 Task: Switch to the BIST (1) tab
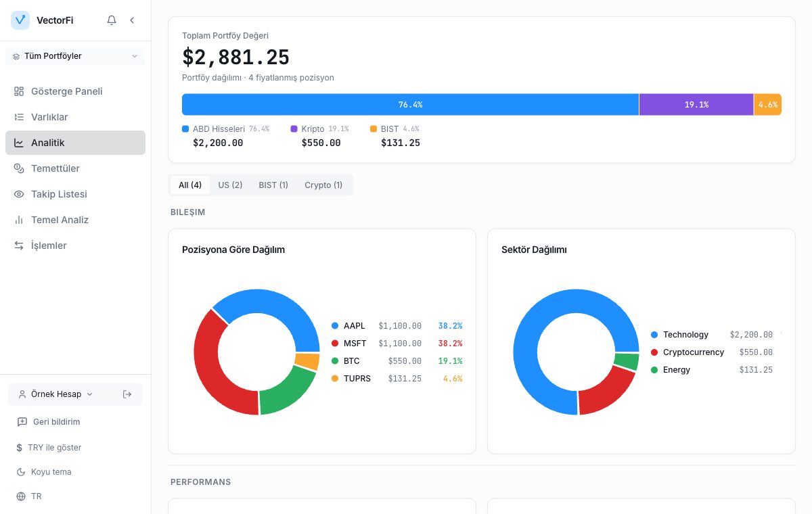(273, 185)
